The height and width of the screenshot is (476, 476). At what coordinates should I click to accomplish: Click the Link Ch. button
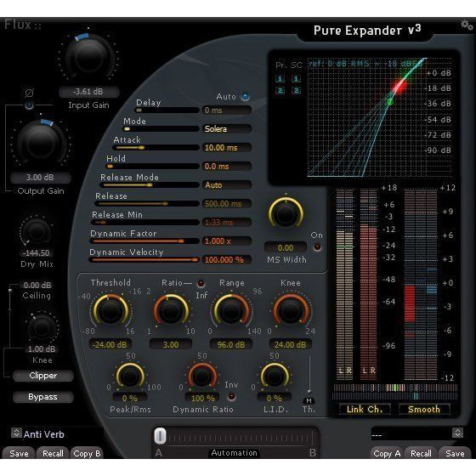tap(365, 409)
